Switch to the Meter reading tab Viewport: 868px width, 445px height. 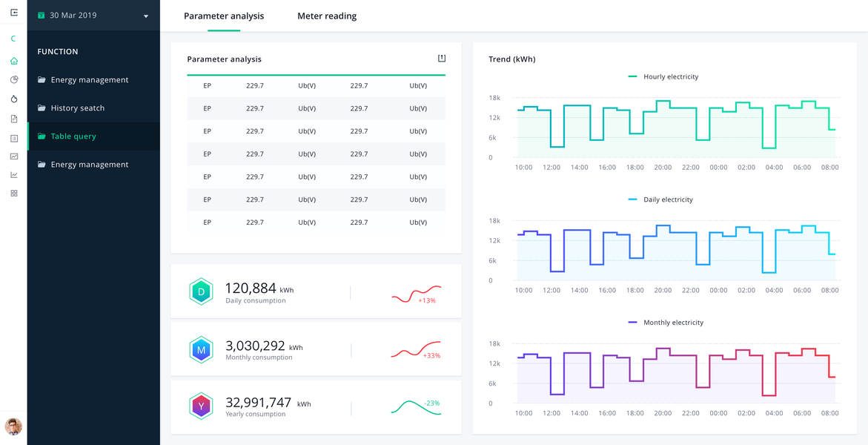[327, 16]
